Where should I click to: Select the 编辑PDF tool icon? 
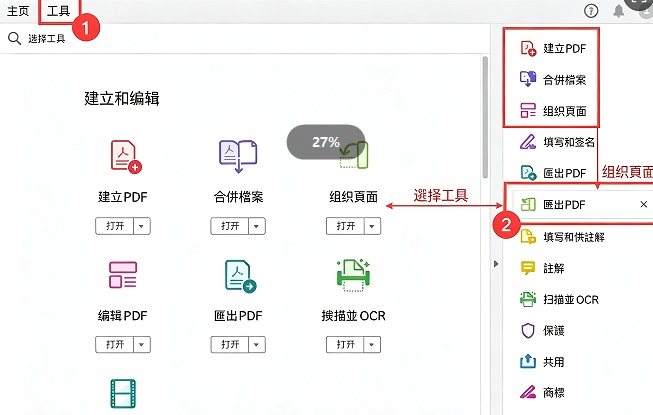click(123, 275)
